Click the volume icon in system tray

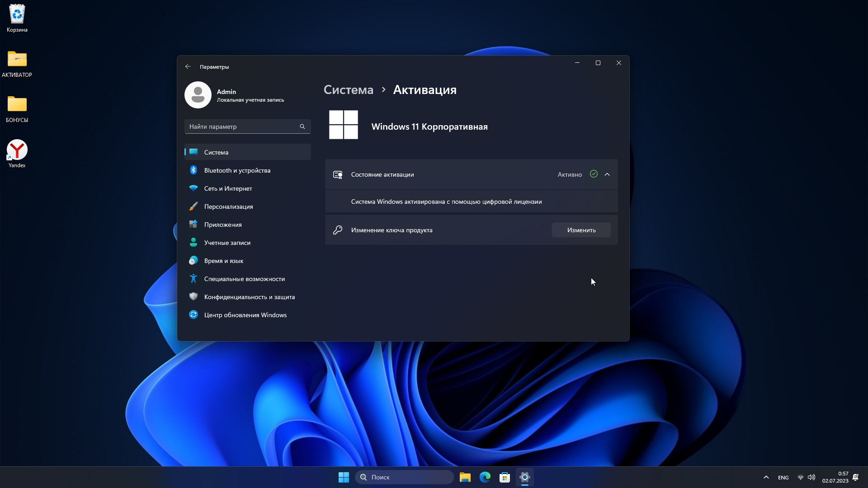[x=811, y=477]
